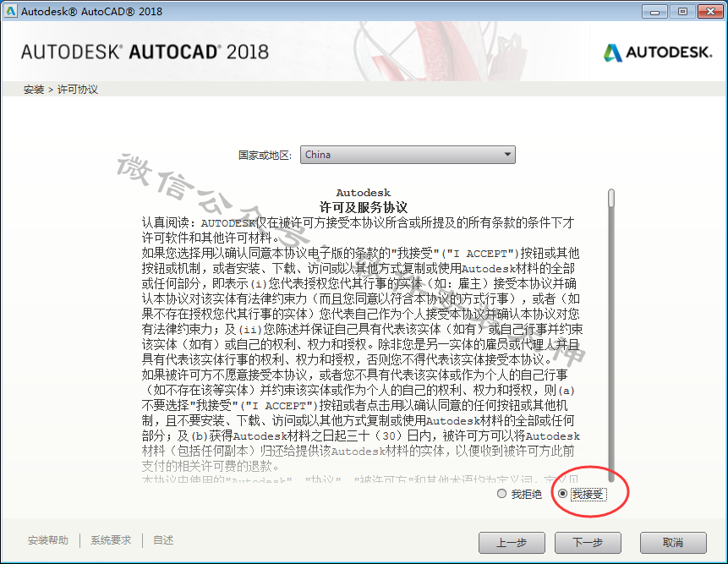Select the 我接受 (I Accept) radio button
728x564 pixels.
click(563, 494)
